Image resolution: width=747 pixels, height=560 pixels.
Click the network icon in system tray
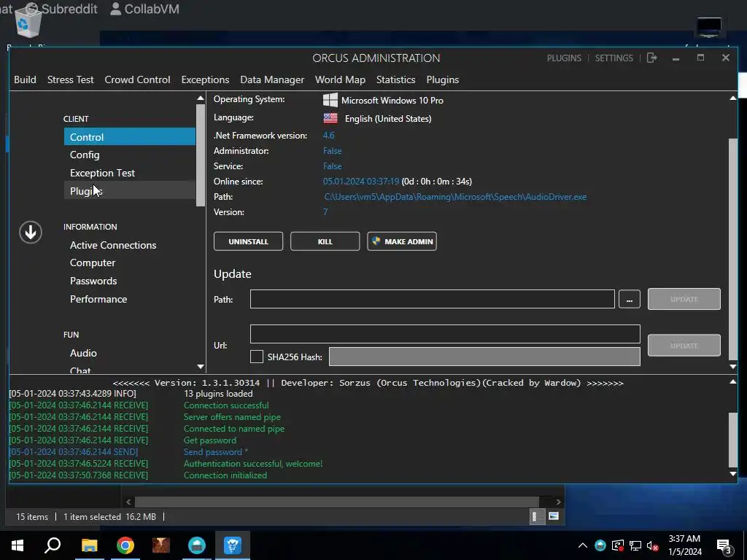click(635, 545)
